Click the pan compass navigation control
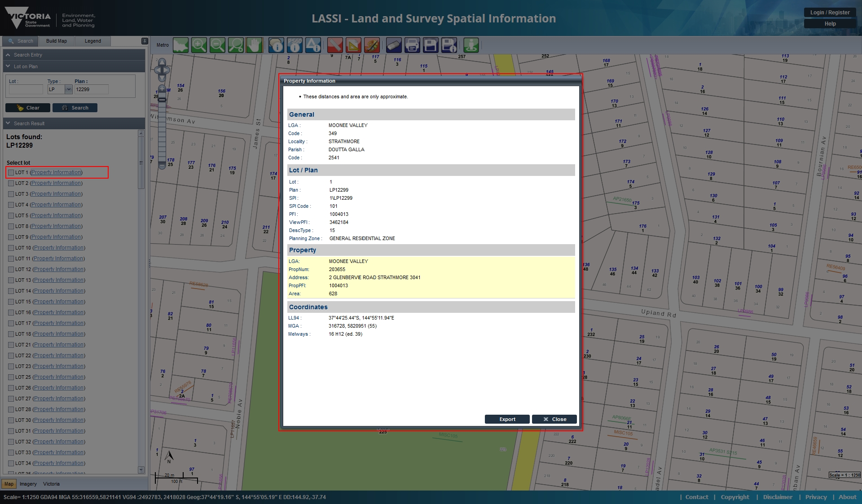Screen dimensions: 862x504 [162, 70]
